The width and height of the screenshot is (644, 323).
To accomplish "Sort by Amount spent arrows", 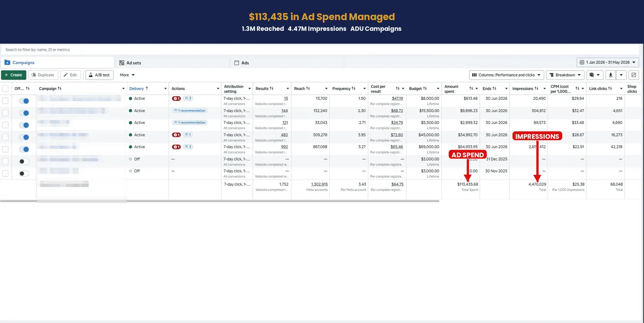I will (x=471, y=89).
